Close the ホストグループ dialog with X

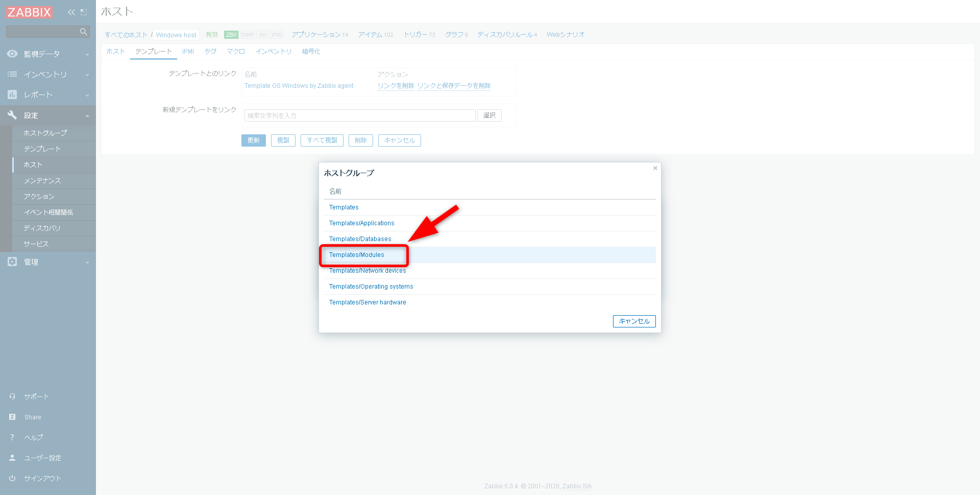655,168
